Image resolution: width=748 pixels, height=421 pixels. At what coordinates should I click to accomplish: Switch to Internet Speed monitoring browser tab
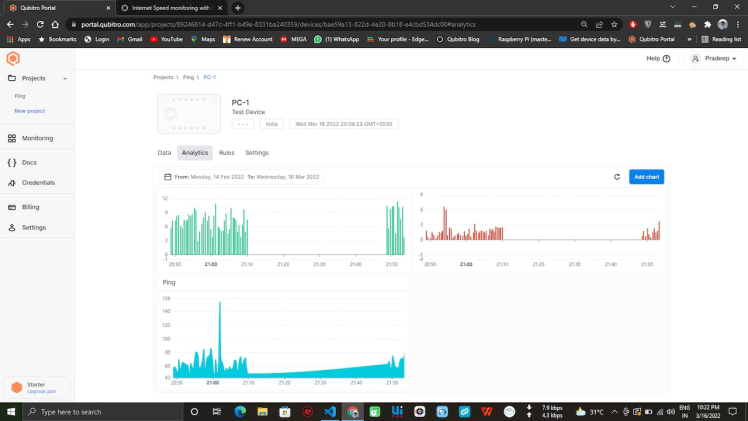coord(170,8)
